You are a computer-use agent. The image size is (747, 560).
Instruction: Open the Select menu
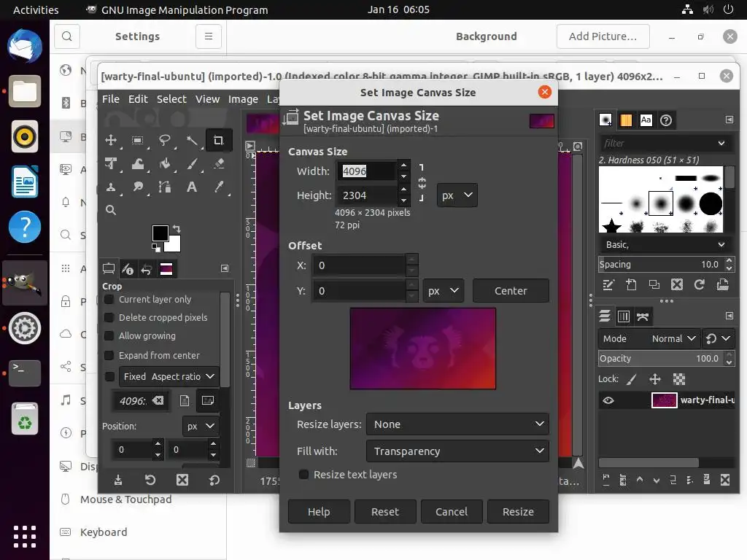171,99
